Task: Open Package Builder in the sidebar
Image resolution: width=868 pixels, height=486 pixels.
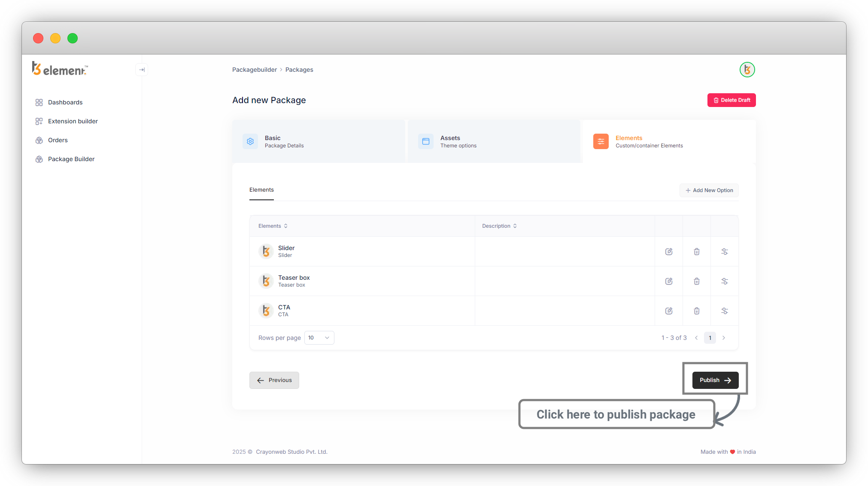Action: (x=71, y=159)
